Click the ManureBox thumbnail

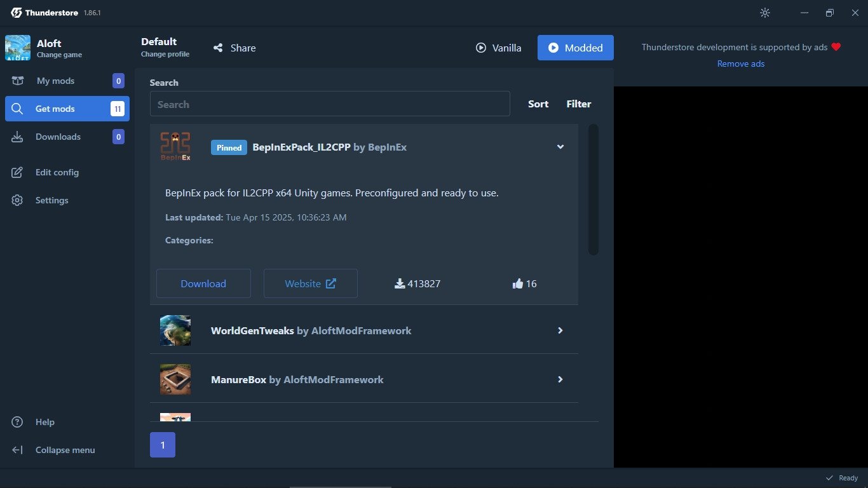[x=175, y=379]
